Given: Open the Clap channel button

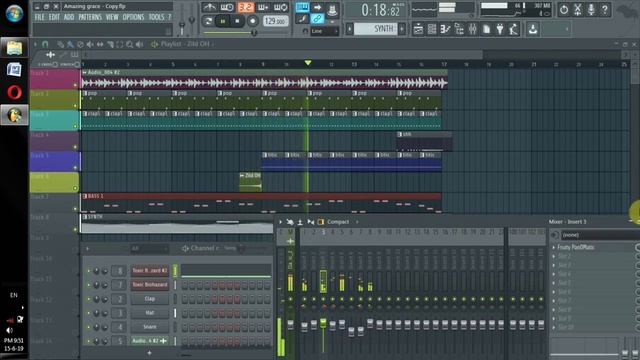Looking at the screenshot, I should coord(150,299).
